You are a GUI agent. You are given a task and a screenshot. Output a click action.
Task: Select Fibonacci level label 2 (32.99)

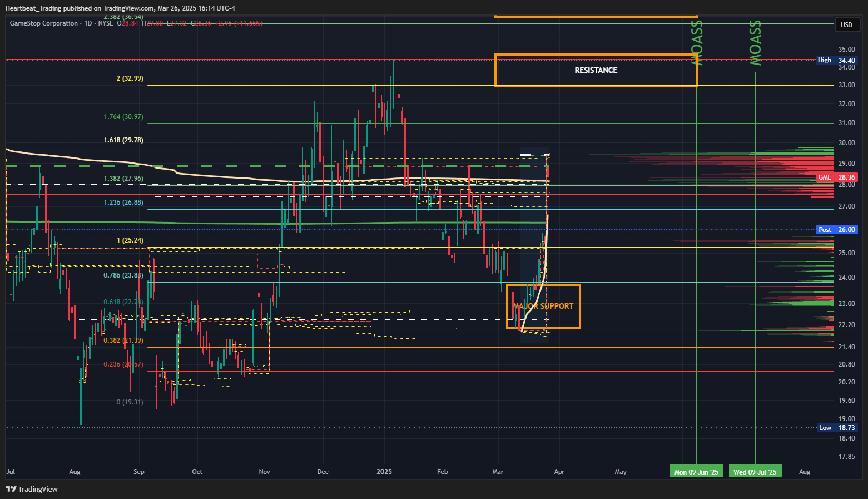tap(130, 78)
